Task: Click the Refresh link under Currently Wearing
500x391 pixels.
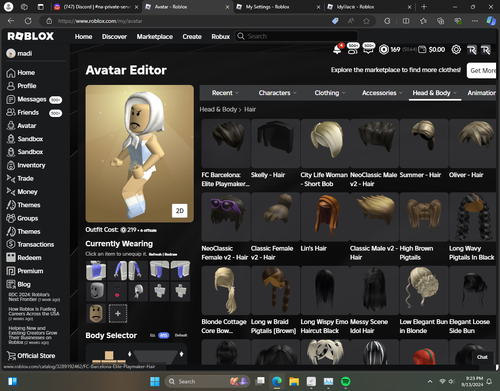Action: [155, 254]
